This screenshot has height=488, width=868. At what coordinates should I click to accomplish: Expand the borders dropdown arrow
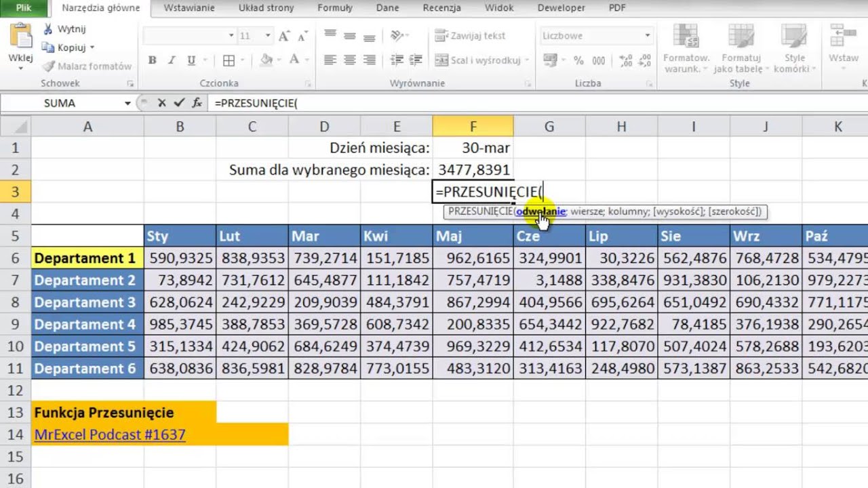click(x=241, y=61)
